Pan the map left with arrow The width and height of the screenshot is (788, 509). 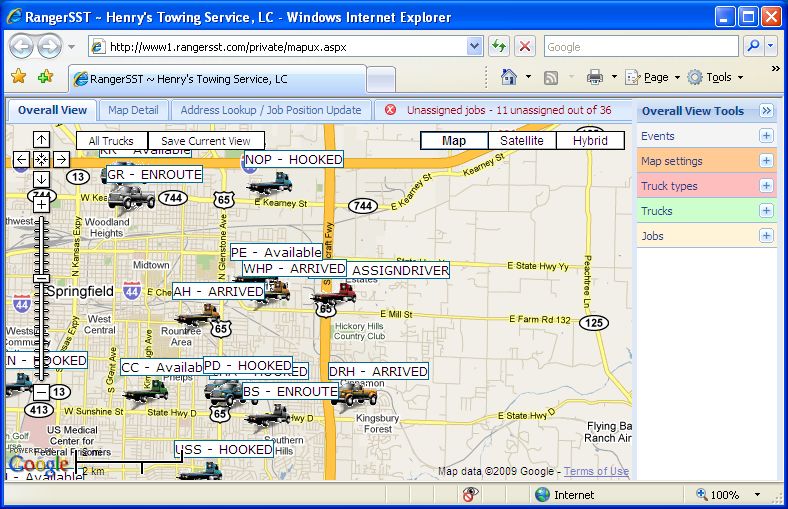[21, 159]
